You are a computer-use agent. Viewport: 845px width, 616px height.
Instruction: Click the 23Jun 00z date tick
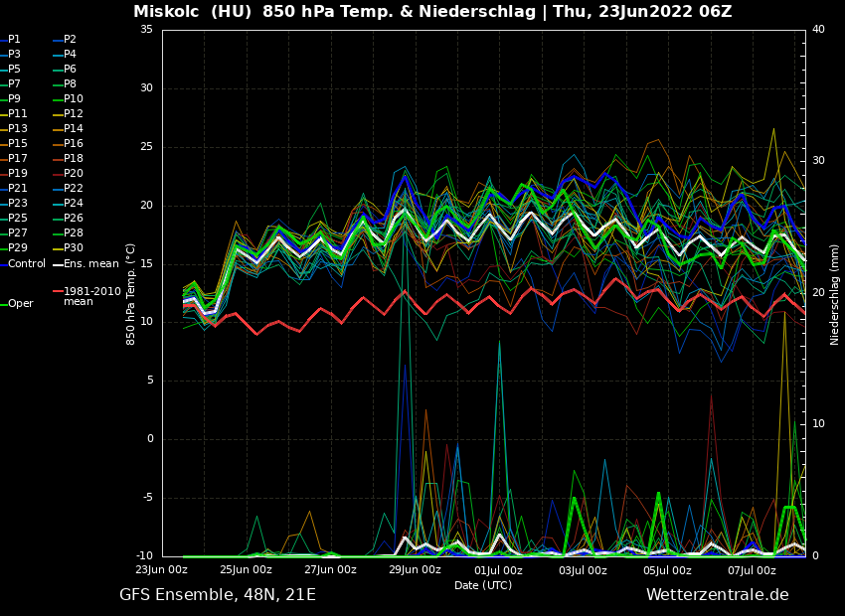tap(161, 570)
